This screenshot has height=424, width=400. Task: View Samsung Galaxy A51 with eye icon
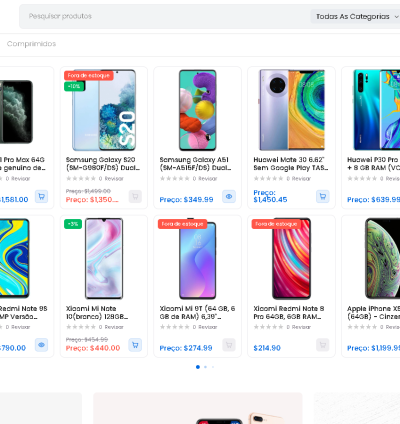pyautogui.click(x=229, y=196)
